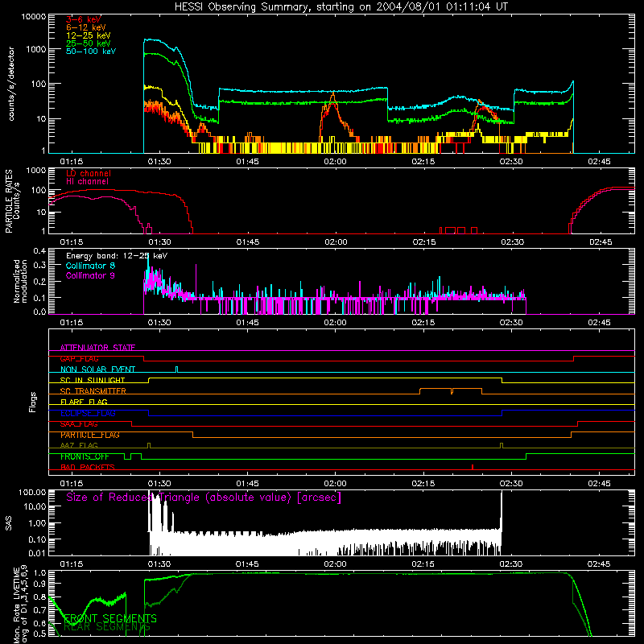
Task: Select the SC_IN_SUNLIGHT flag label
Action: (93, 380)
